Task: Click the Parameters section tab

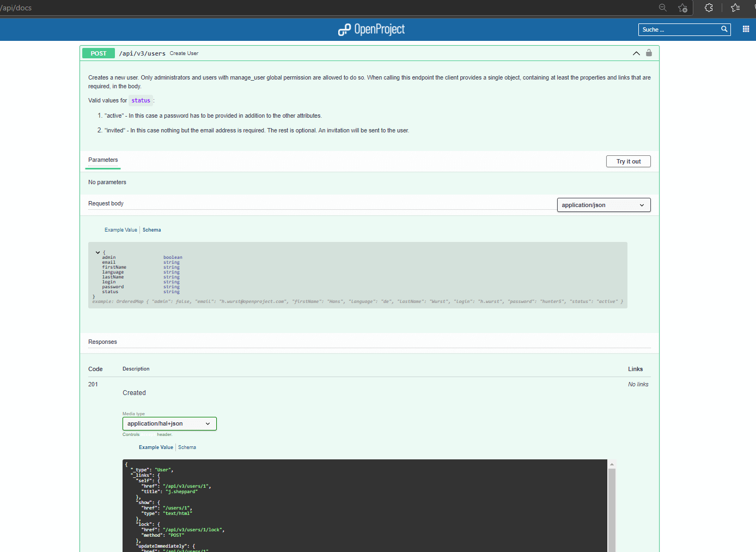Action: (103, 160)
